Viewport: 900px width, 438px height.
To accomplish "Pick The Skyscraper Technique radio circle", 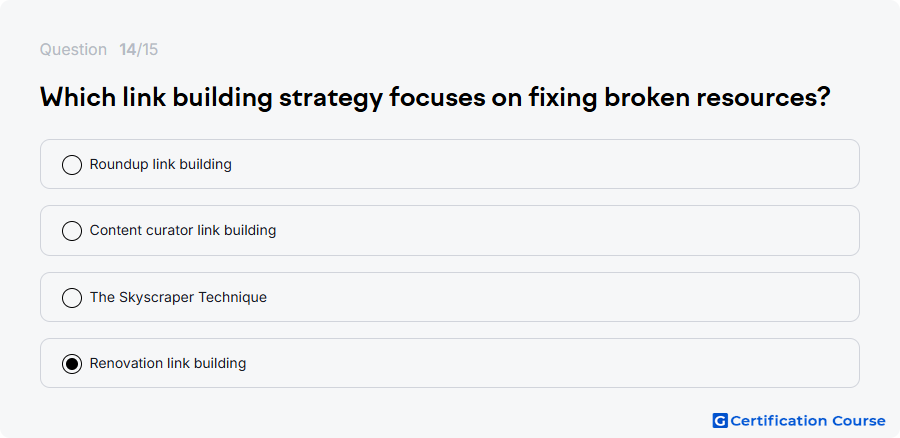I will 72,298.
